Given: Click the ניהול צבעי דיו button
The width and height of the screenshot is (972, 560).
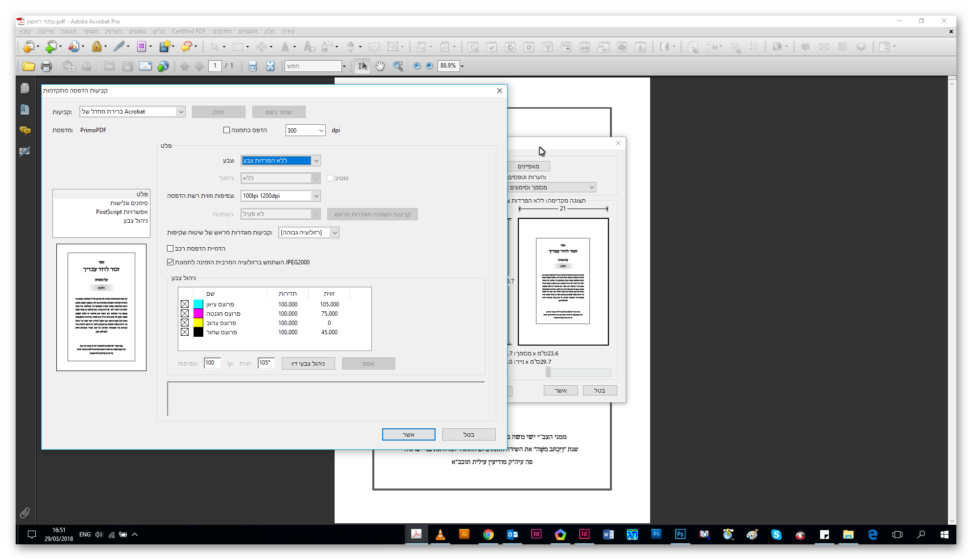Looking at the screenshot, I should coord(308,363).
